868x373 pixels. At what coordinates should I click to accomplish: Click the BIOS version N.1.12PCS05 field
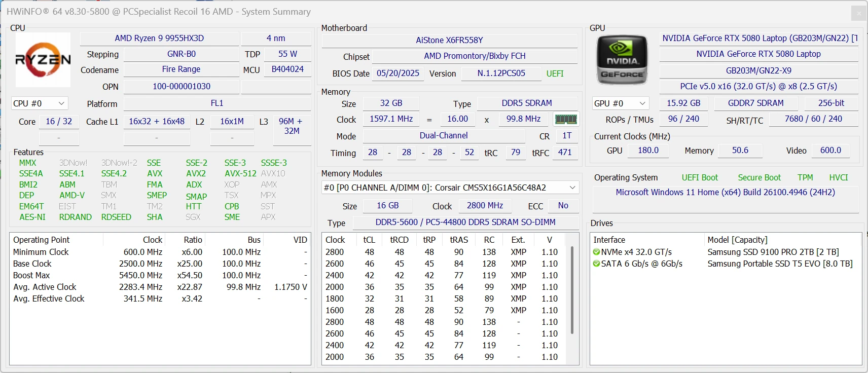[501, 73]
